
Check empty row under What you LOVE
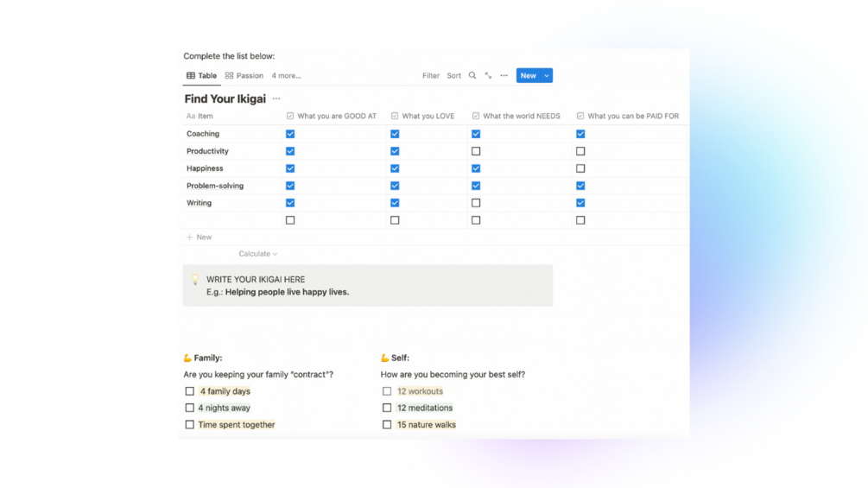(395, 220)
